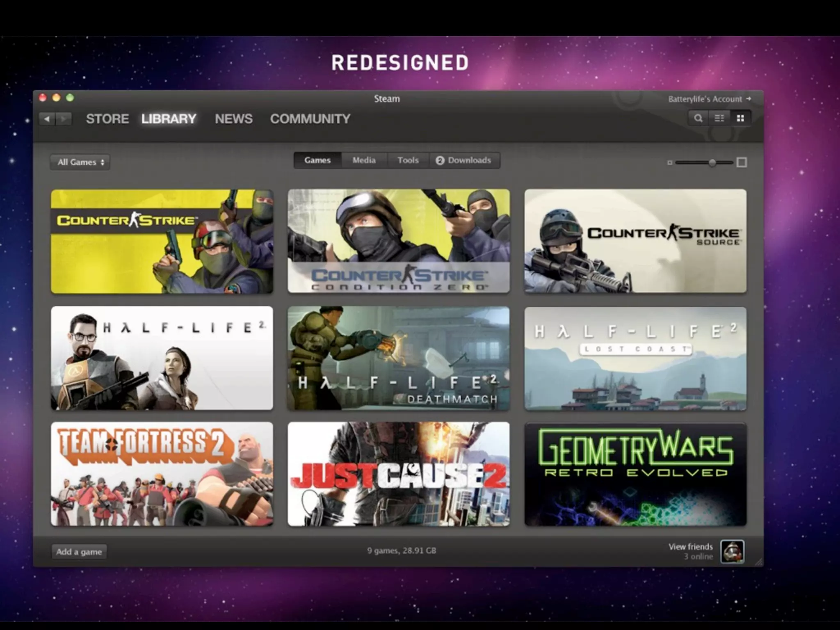Click the search magnifier icon
The image size is (840, 630).
click(698, 119)
